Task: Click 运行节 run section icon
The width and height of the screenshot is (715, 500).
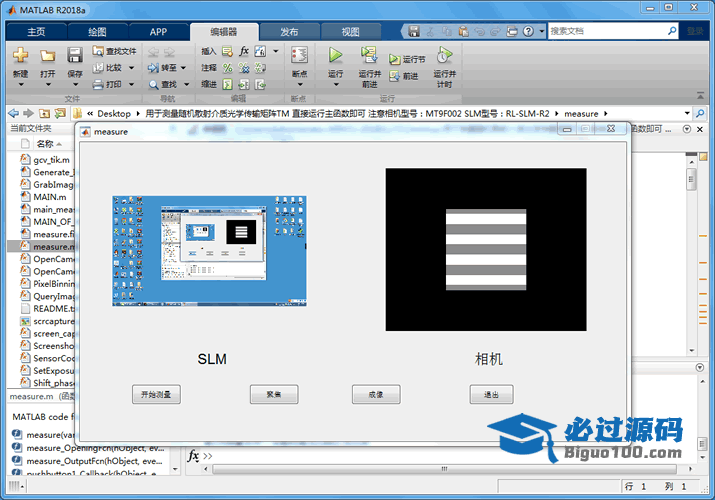Action: point(394,59)
